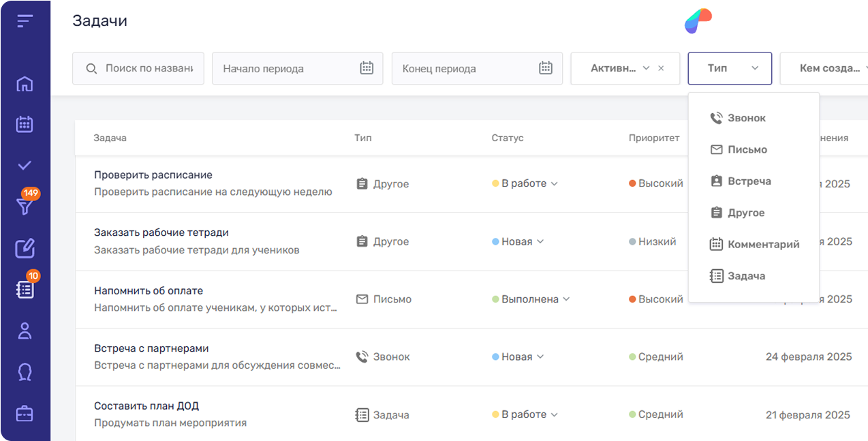Open the home icon in sidebar
Viewport: 868px width, 441px height.
[x=25, y=85]
